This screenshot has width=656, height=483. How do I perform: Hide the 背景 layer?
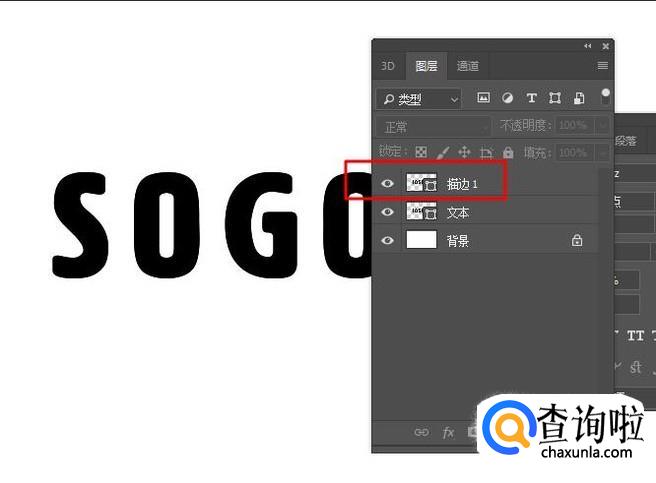tap(387, 241)
